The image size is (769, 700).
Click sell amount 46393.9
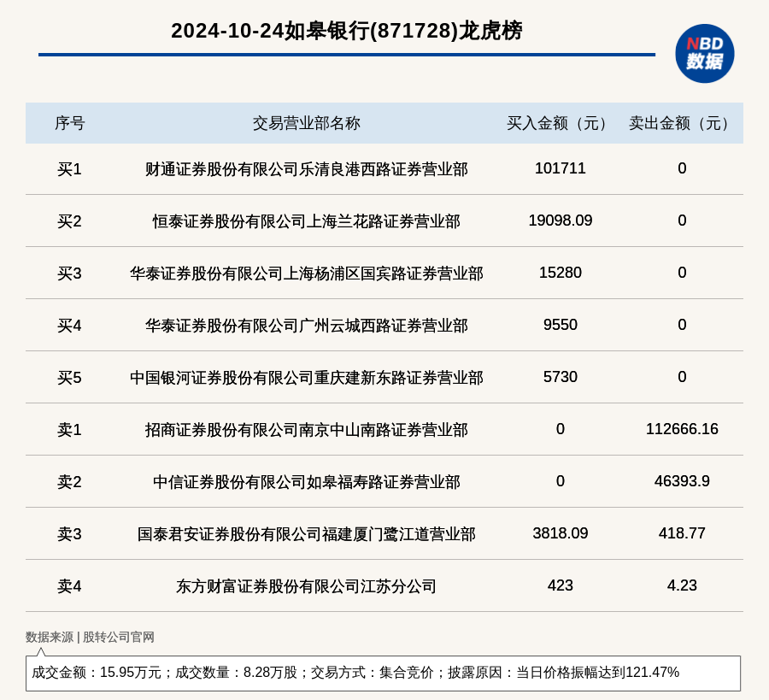coord(682,481)
